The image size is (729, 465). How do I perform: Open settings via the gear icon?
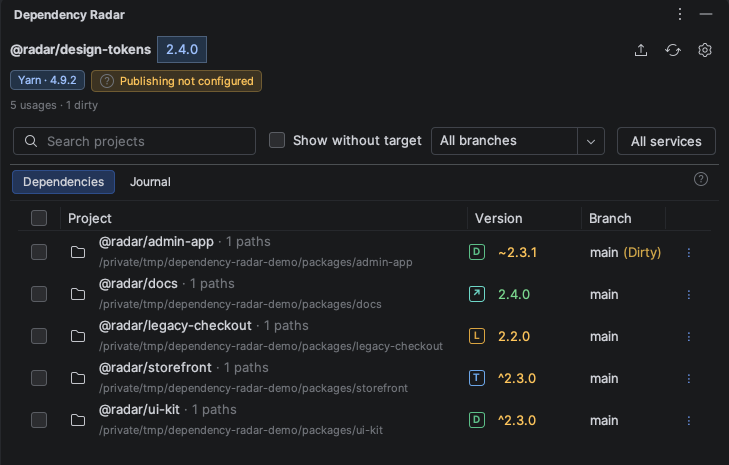coord(705,50)
